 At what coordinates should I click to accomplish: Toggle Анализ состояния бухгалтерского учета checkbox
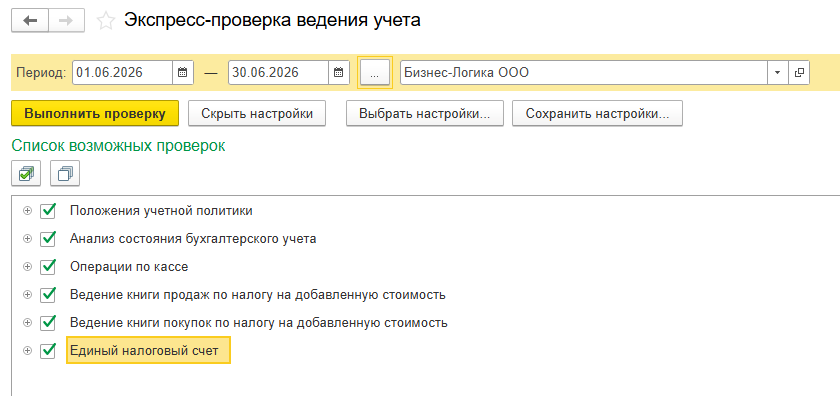pos(48,238)
